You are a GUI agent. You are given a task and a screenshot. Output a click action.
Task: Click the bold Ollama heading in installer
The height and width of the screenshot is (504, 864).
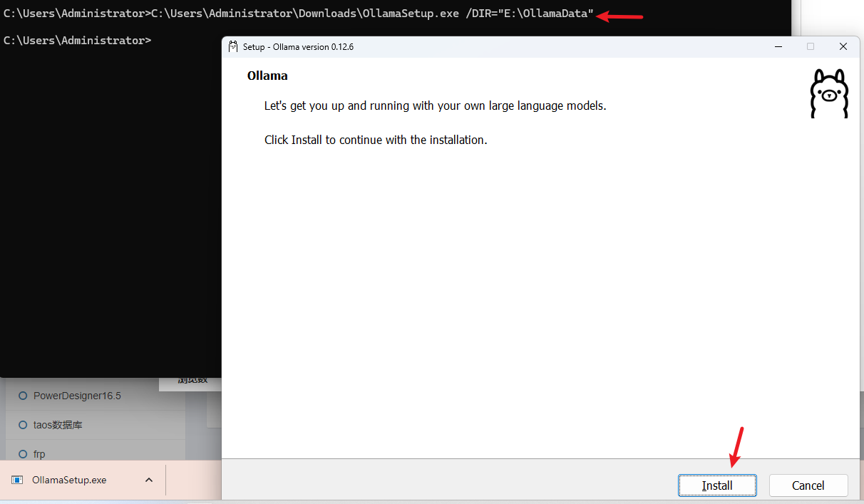(267, 76)
